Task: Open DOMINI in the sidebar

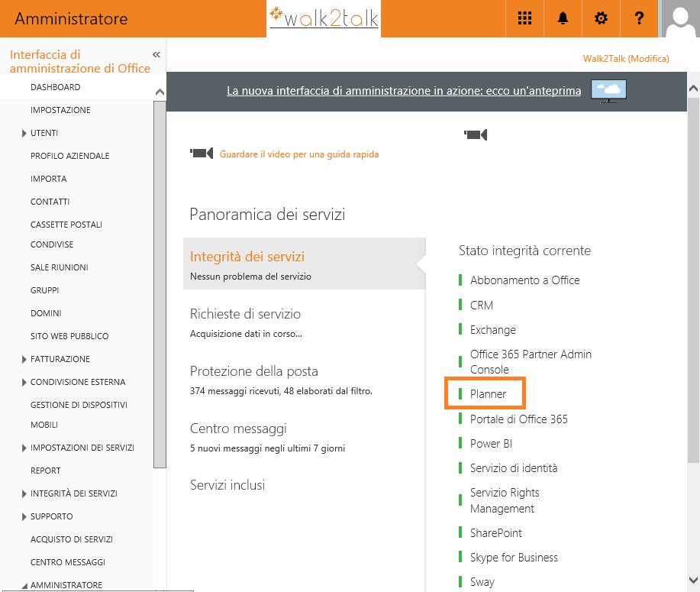Action: [46, 313]
